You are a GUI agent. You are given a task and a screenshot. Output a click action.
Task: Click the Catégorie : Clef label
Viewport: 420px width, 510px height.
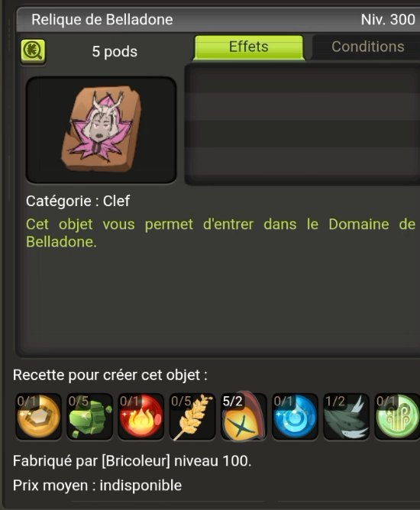pos(78,201)
